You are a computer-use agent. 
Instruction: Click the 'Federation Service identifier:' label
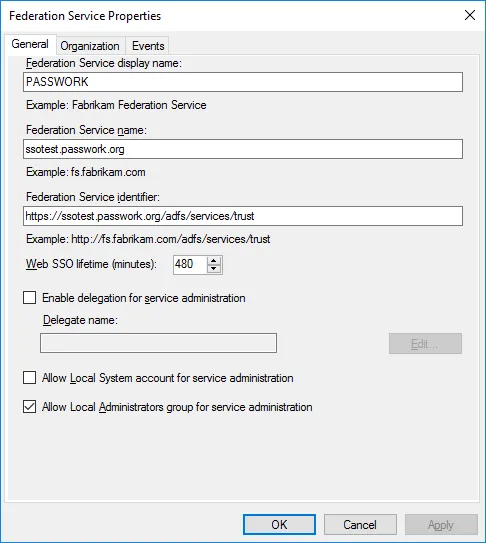pyautogui.click(x=93, y=197)
